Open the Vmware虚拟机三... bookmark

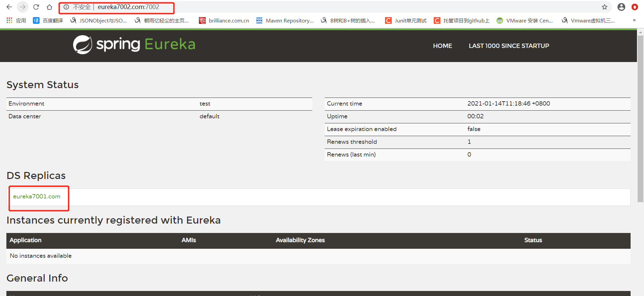click(588, 20)
